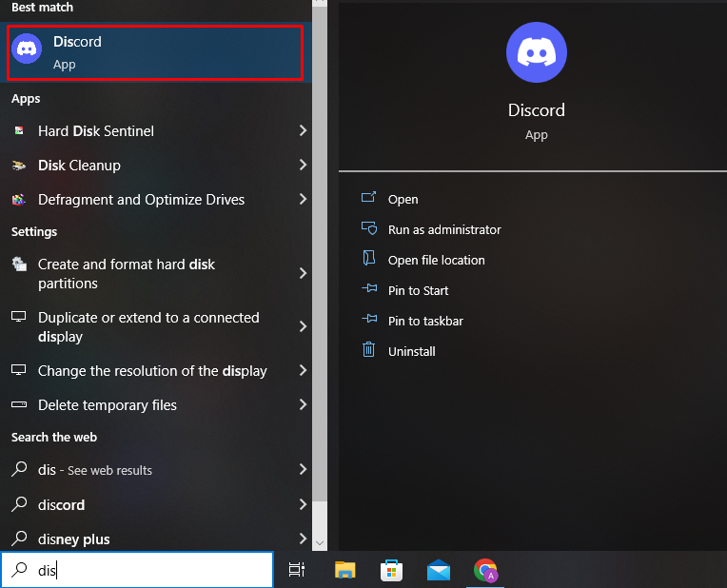Viewport: 727px width, 588px height.
Task: Choose Run as administrator
Action: coord(444,229)
